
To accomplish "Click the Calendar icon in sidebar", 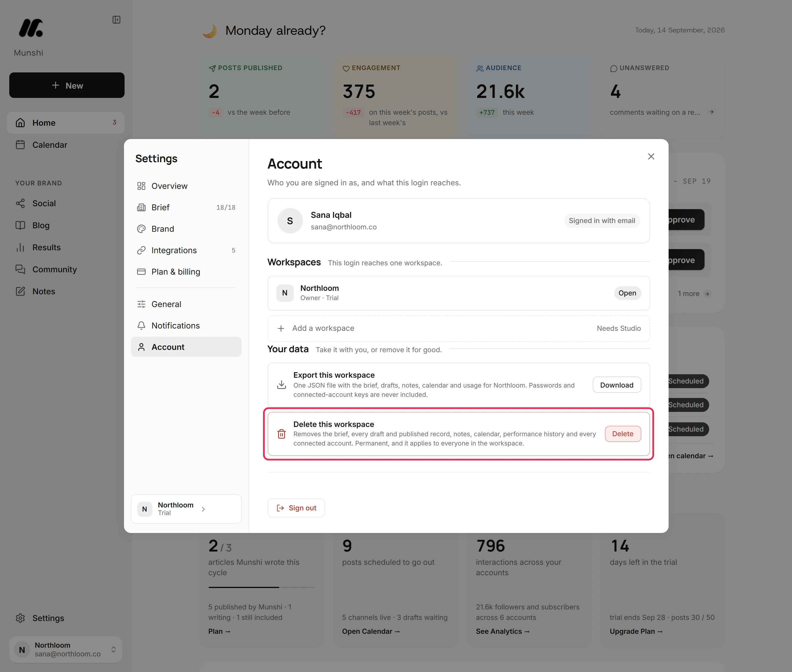I will click(21, 145).
